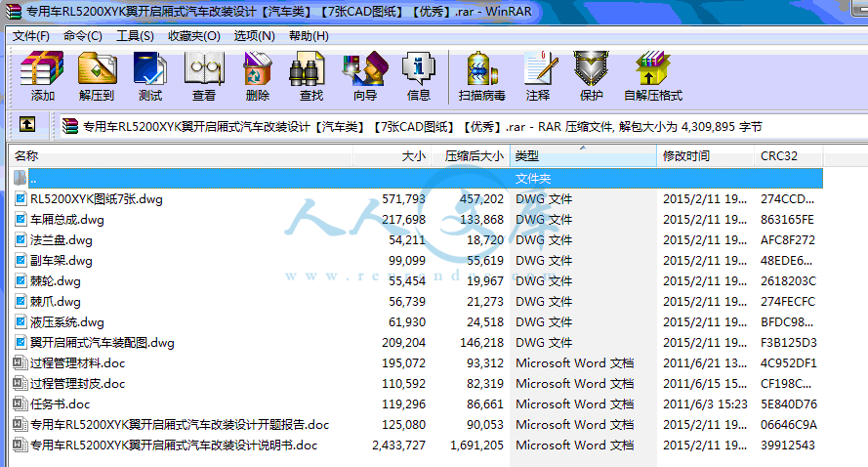The height and width of the screenshot is (467, 868).
Task: Click the Word icon for 过程管理材料.doc
Action: [20, 362]
